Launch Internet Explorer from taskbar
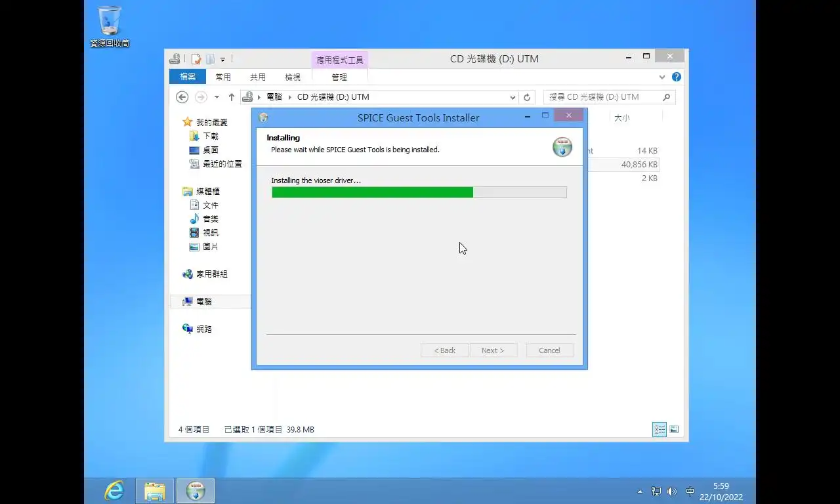Screen dimensions: 840x504 pos(114,491)
